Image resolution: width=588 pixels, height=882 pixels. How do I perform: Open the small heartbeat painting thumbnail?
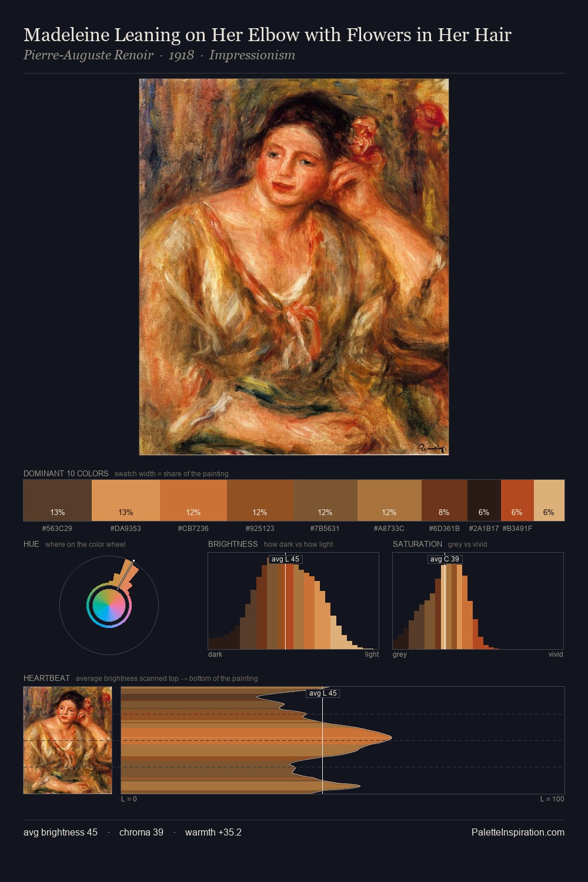68,740
